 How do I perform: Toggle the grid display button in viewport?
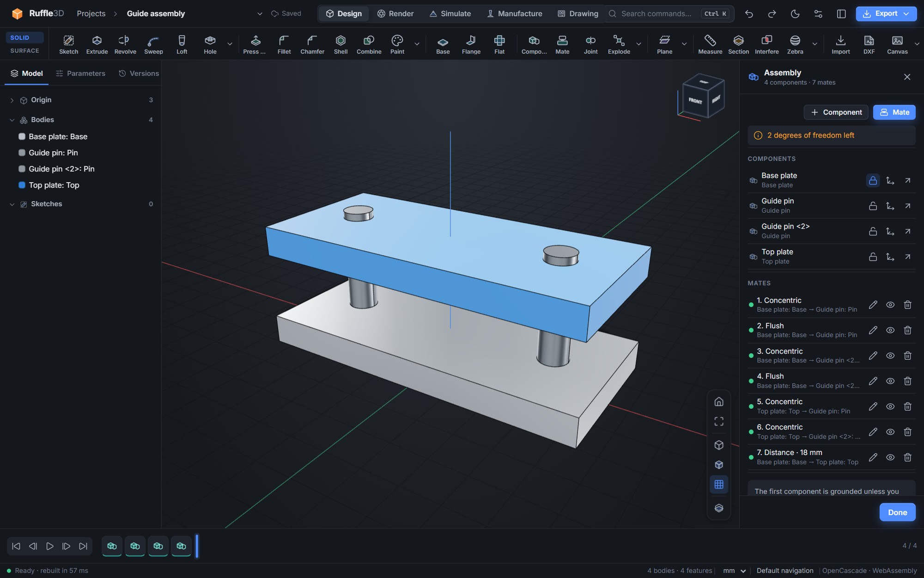719,484
